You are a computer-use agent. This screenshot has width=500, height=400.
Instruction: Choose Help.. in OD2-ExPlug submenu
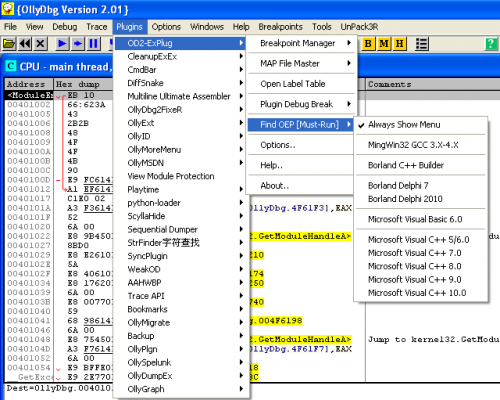click(x=301, y=165)
